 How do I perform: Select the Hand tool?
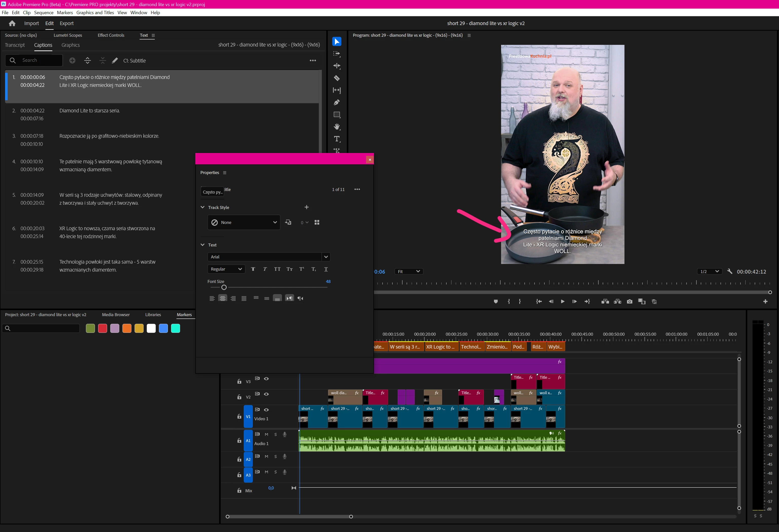[336, 127]
